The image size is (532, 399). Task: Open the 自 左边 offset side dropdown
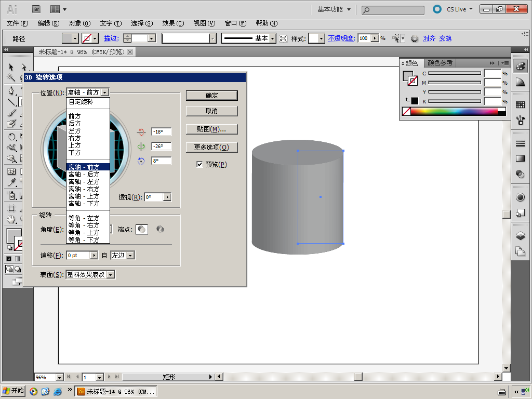point(130,255)
